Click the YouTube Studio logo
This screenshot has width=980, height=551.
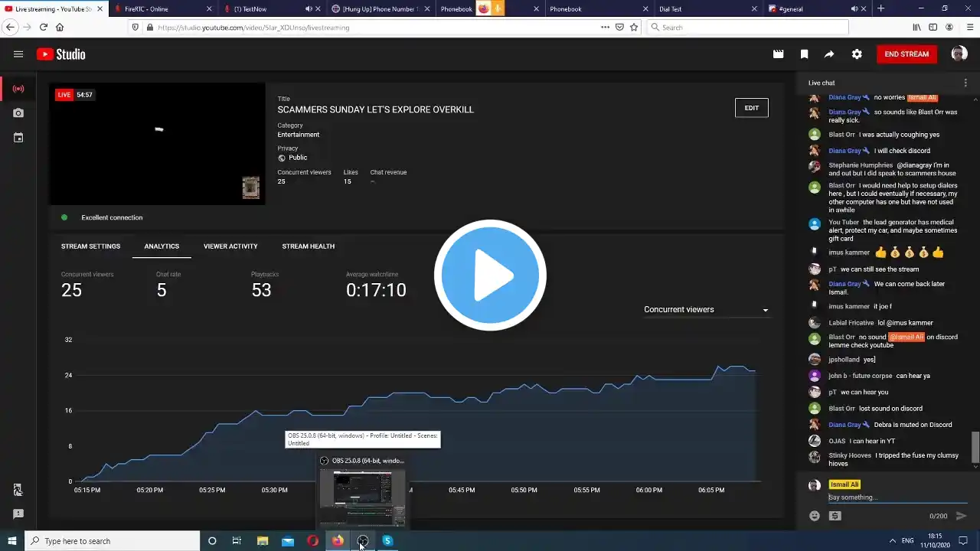tap(60, 54)
